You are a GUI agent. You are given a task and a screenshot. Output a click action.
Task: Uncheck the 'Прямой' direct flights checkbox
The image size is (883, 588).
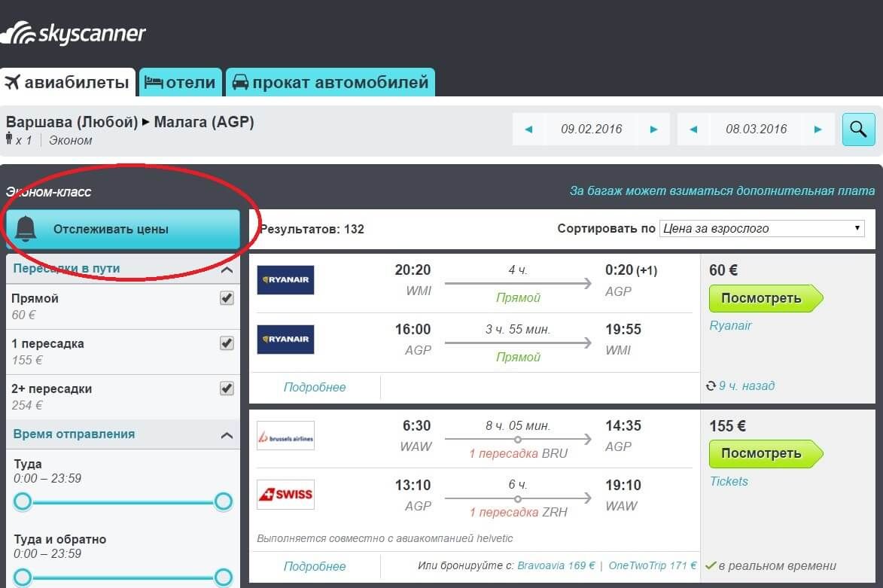click(227, 298)
